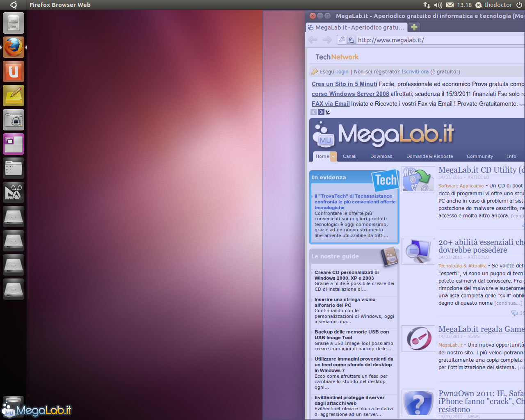
Task: Open the ruler and scissors launcher icon
Action: (14, 192)
